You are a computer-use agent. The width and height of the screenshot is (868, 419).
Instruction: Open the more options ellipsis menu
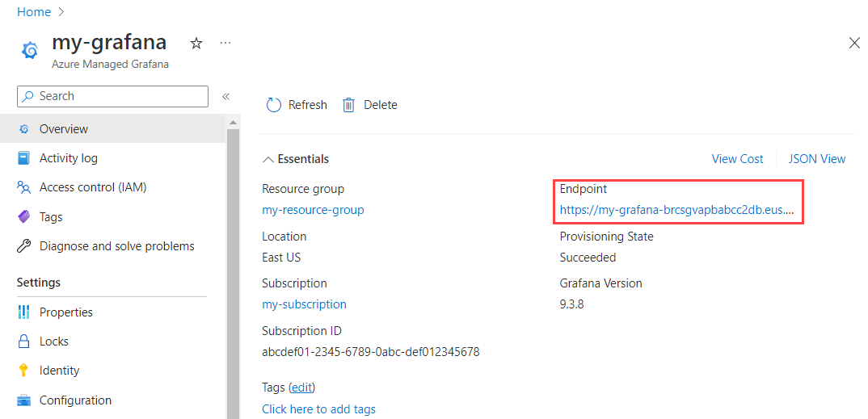225,43
